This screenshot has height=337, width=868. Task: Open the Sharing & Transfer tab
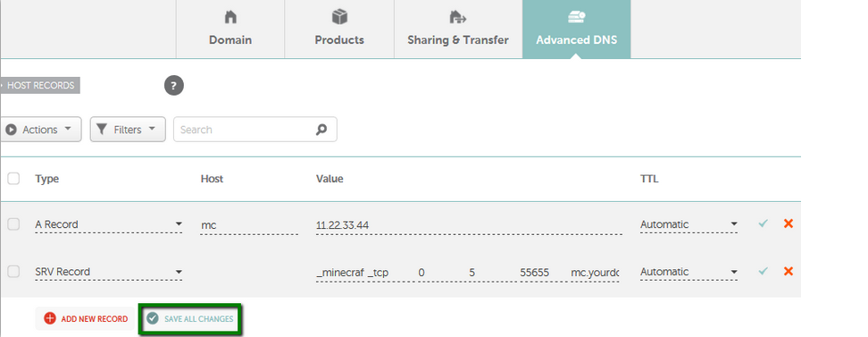pyautogui.click(x=458, y=29)
